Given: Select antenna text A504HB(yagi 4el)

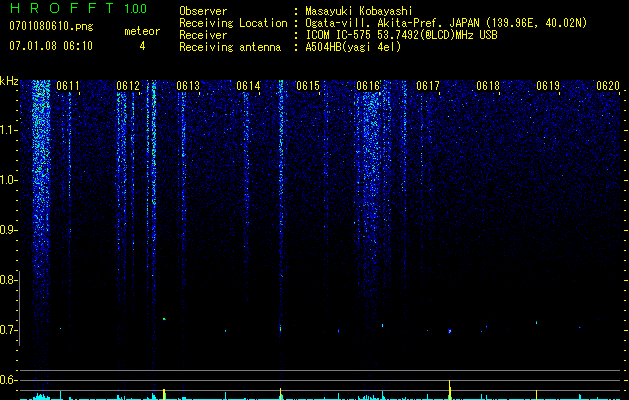Looking at the screenshot, I should click(353, 47).
